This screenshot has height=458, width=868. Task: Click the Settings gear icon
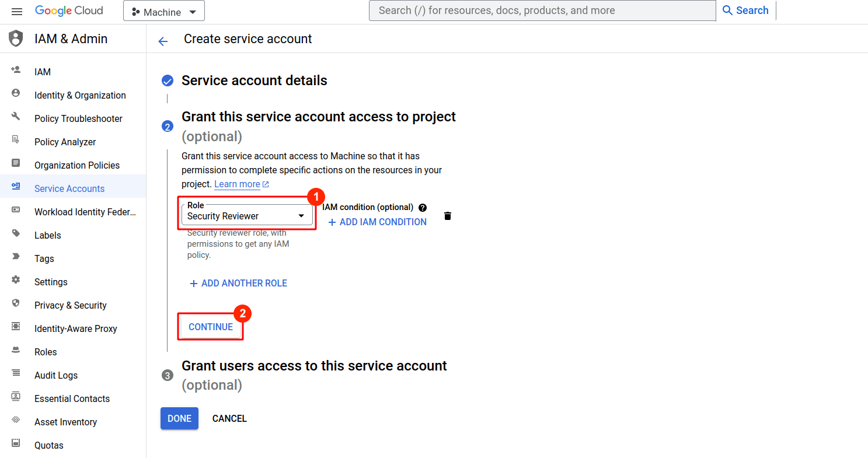pos(16,280)
